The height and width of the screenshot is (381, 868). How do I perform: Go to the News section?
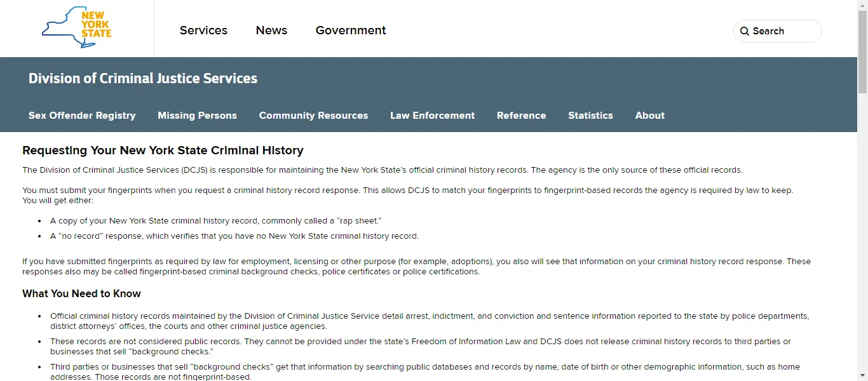click(271, 30)
